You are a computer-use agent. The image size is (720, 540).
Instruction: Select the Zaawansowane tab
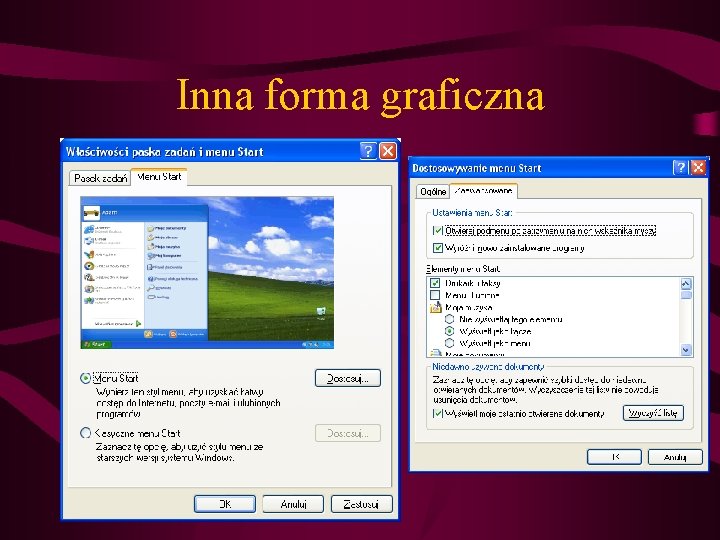pos(484,191)
